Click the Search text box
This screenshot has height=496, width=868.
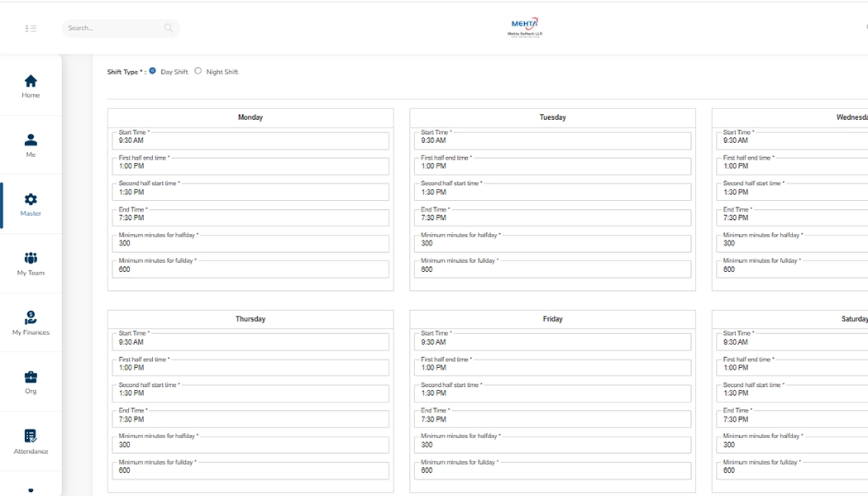tap(112, 28)
